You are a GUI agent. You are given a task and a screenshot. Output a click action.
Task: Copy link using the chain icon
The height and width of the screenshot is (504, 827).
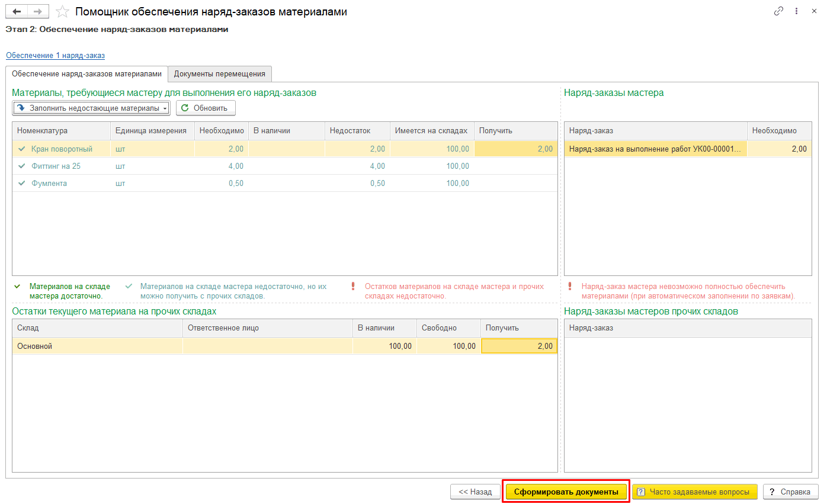[x=778, y=11]
